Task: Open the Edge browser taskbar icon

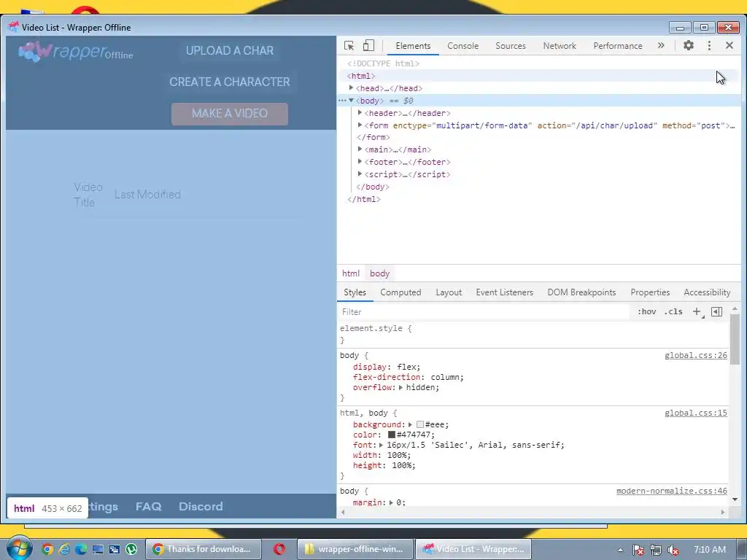Action: click(81, 549)
